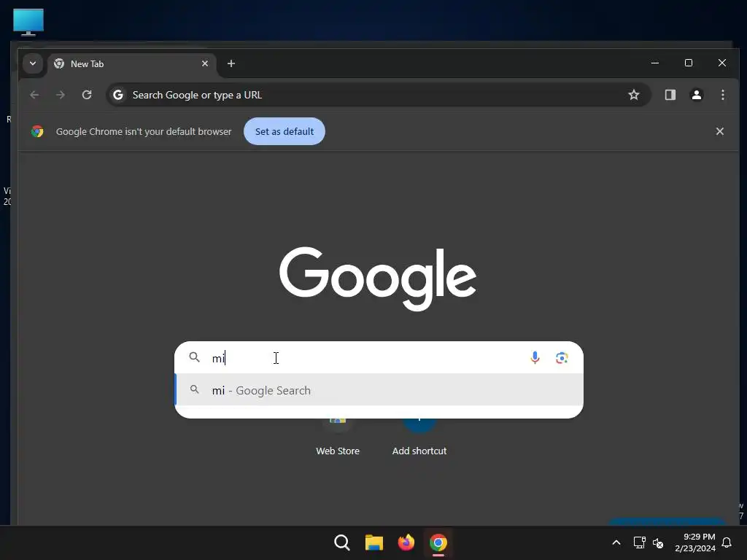Click the This PC desktop icon
Viewport: 747px width, 560px height.
pos(28,22)
